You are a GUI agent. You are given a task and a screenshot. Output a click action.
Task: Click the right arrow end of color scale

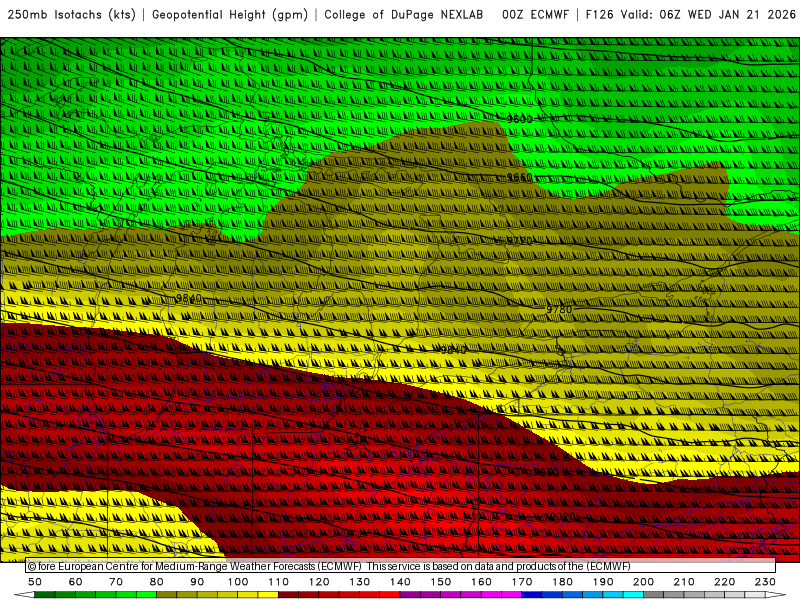[776, 595]
